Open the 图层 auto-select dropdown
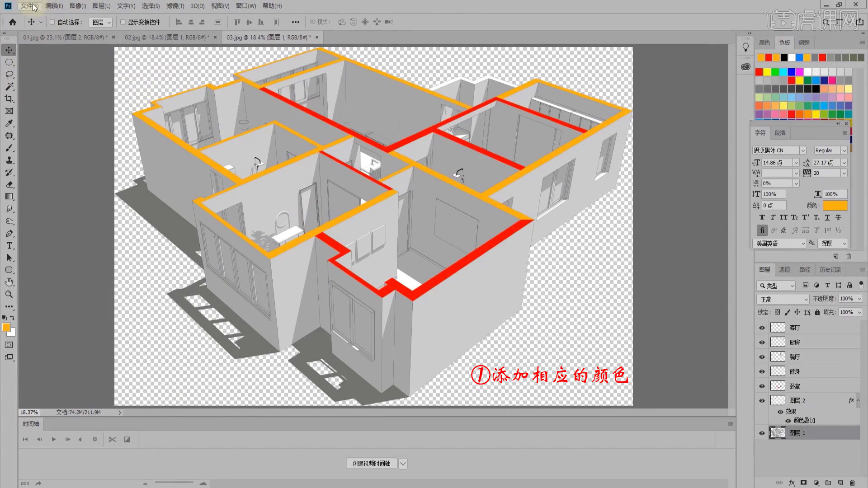 (x=100, y=22)
